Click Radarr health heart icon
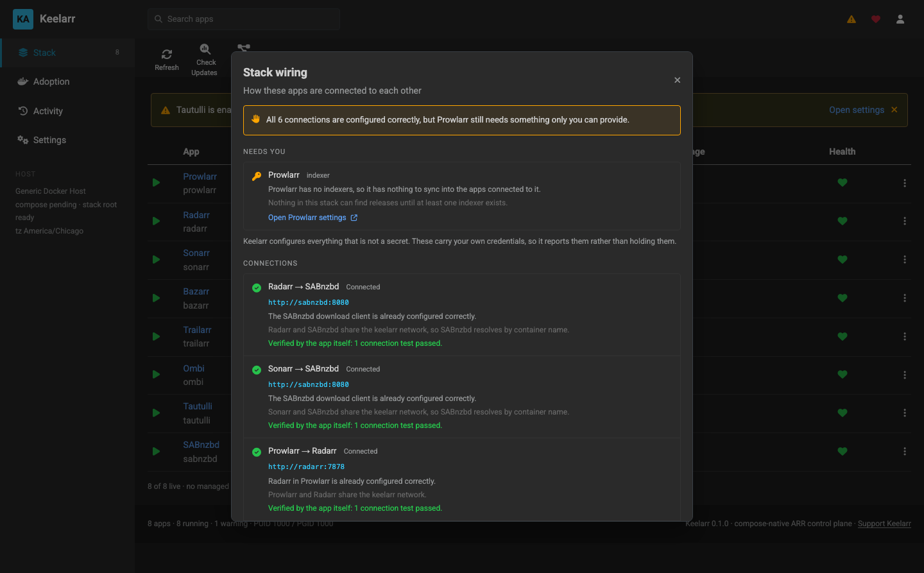The image size is (924, 573). [x=843, y=221]
